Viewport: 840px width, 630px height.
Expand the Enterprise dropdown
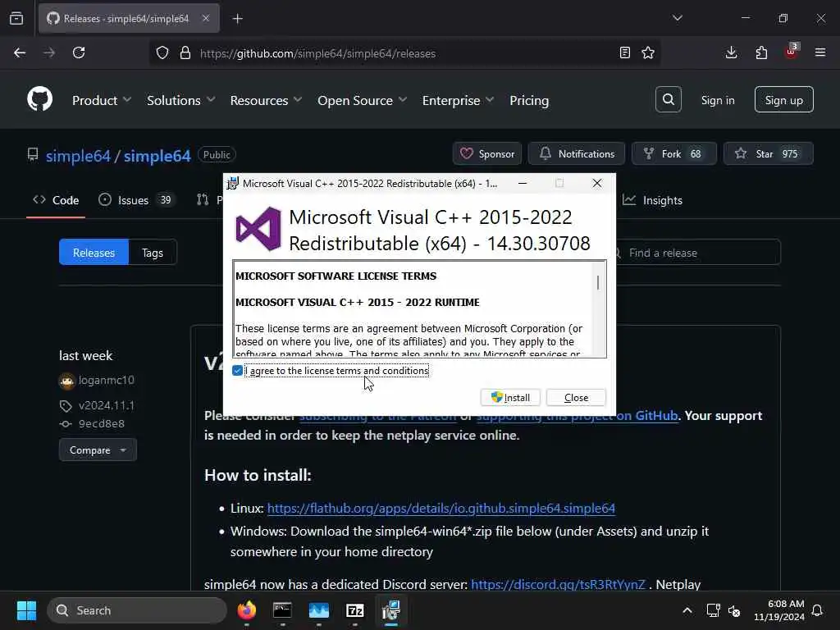click(458, 100)
